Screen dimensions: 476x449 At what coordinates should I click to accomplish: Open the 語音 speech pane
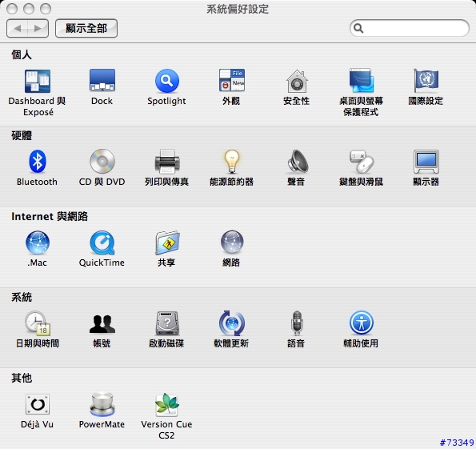(x=297, y=323)
